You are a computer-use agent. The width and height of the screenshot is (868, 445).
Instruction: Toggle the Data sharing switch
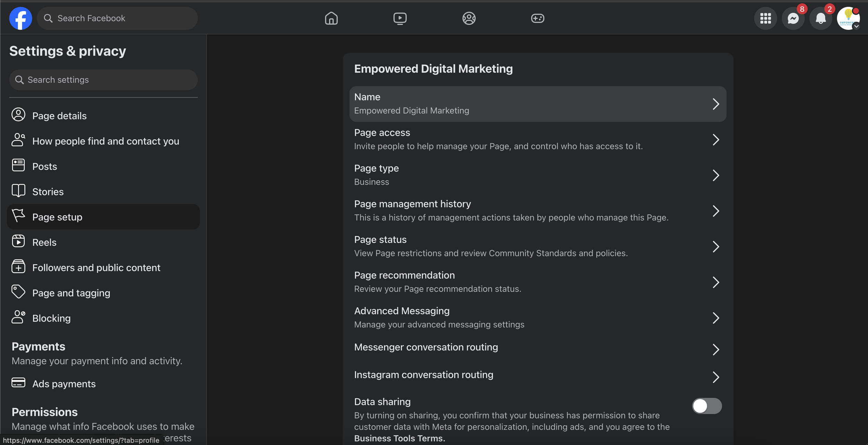click(707, 406)
